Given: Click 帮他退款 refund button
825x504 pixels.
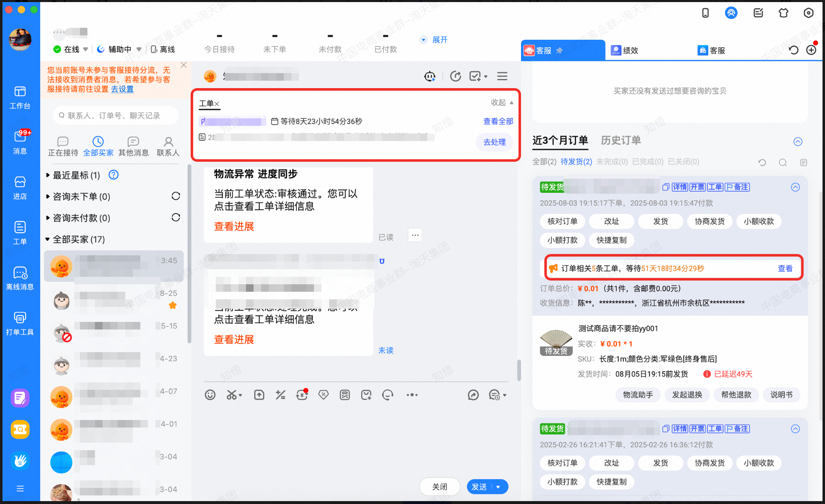Looking at the screenshot, I should click(736, 395).
